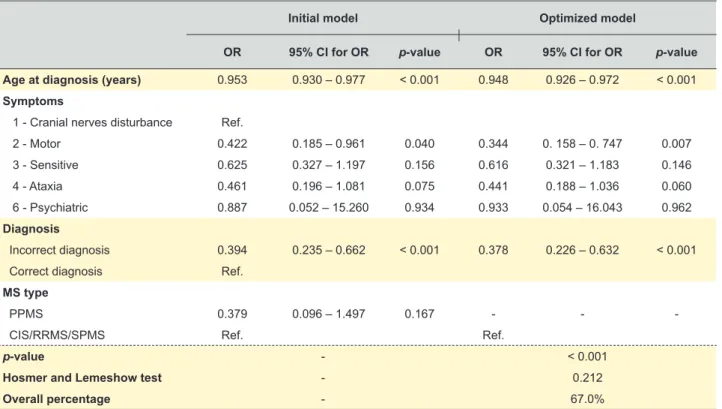The height and width of the screenshot is (409, 722).
Task: Select the "Age at diagnosis (years)" row label
Action: (x=72, y=80)
